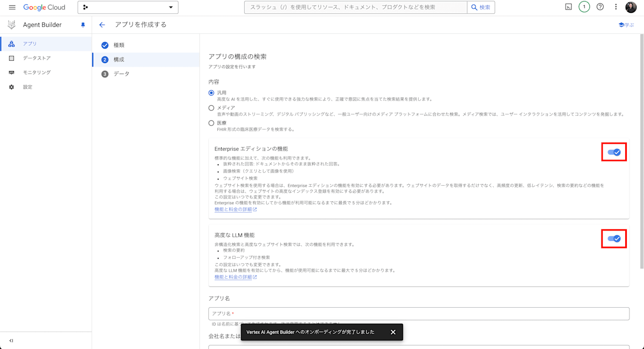Select the メディア radio option

pos(211,108)
